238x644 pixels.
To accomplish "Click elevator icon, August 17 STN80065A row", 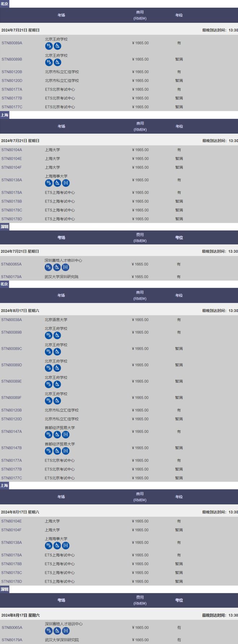I will 66,630.
